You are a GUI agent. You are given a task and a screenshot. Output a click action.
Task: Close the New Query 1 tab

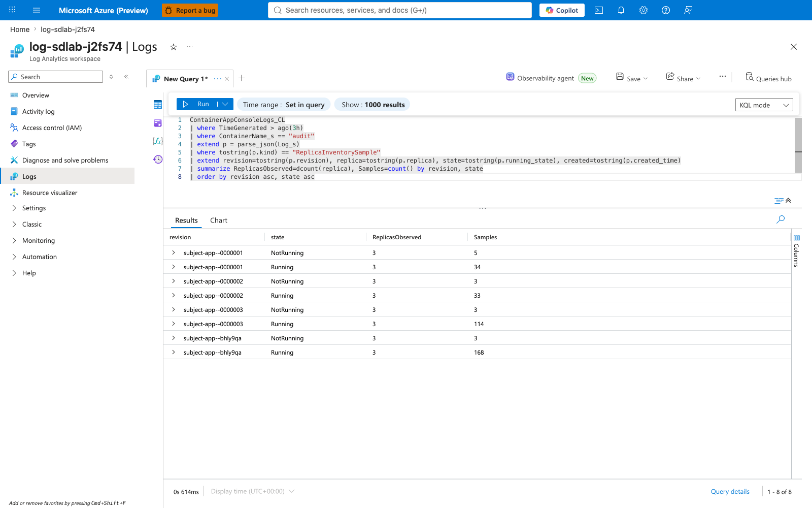click(x=227, y=79)
